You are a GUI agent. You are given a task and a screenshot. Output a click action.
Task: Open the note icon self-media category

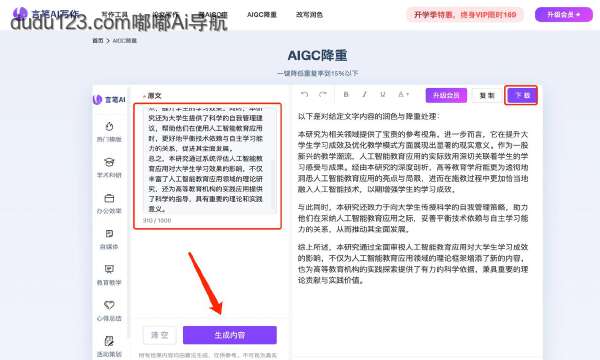109,239
